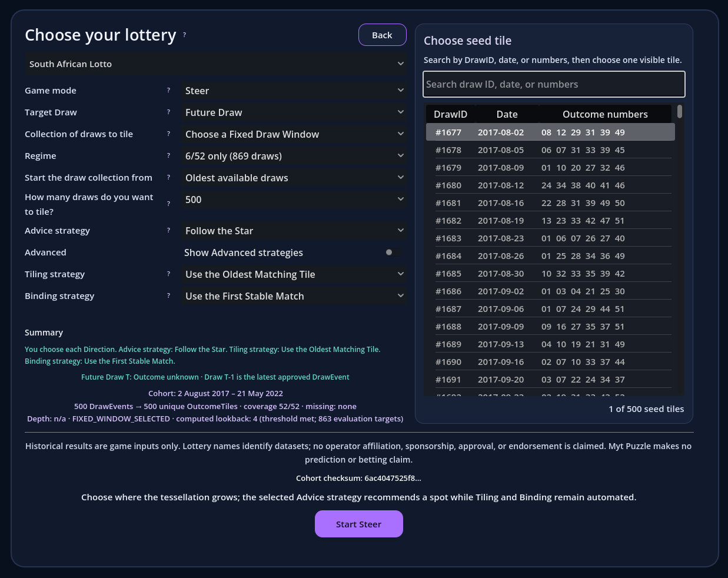This screenshot has width=728, height=578.
Task: Open the Use the First Stable Match dropdown
Action: (x=294, y=296)
